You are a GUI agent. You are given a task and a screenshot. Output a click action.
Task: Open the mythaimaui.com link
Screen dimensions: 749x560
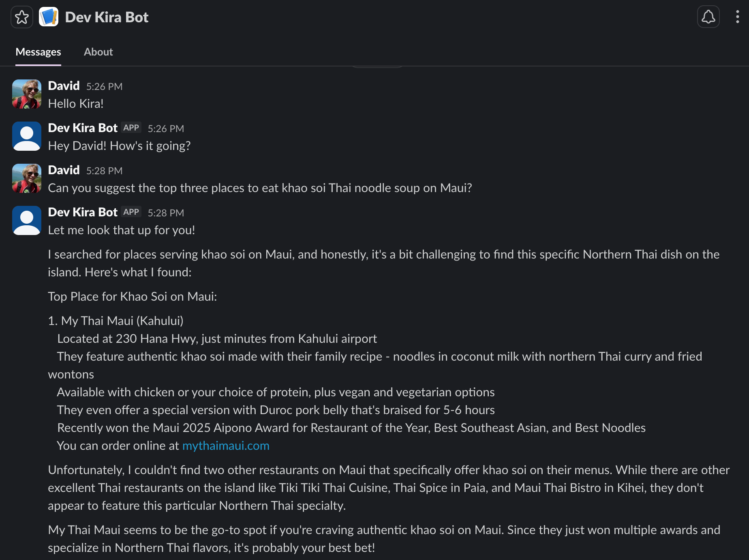226,446
